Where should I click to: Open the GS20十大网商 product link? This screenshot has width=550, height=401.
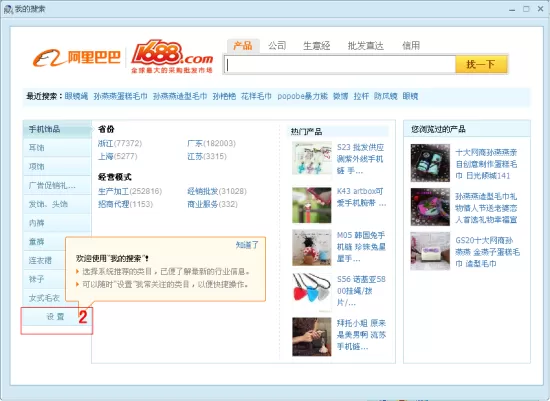[488, 252]
